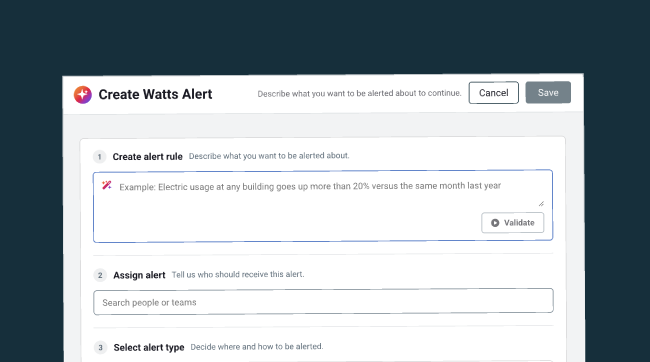Click the step 1 number badge
The height and width of the screenshot is (362, 650).
click(99, 157)
